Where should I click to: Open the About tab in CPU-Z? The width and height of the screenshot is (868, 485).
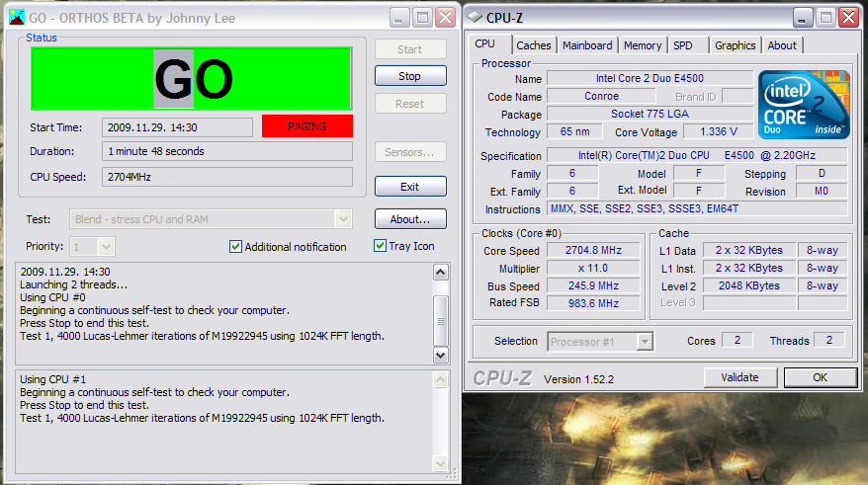pyautogui.click(x=782, y=45)
